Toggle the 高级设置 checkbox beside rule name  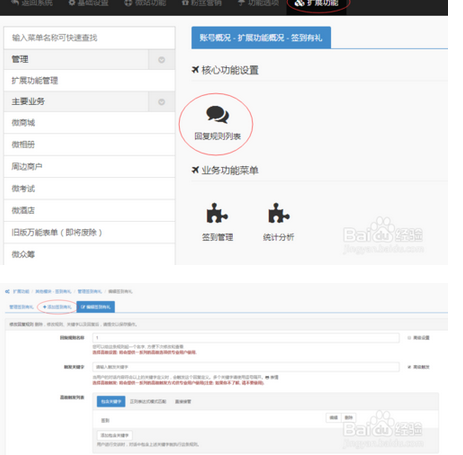click(409, 338)
